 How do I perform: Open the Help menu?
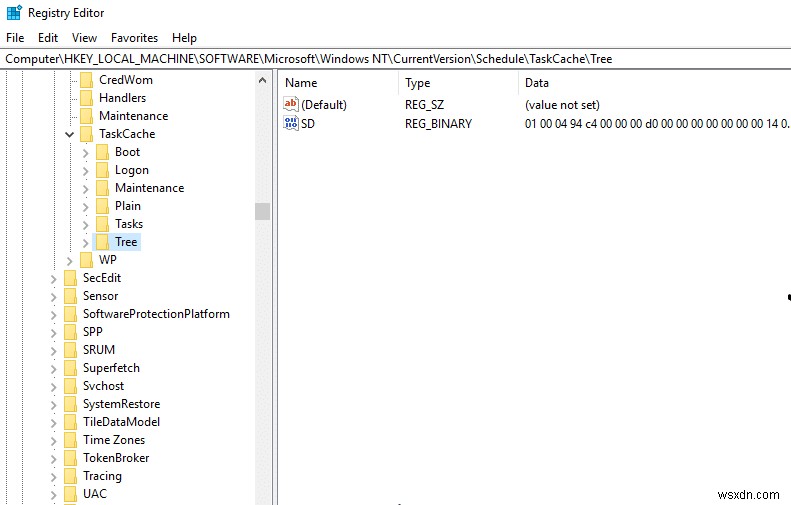[x=184, y=38]
